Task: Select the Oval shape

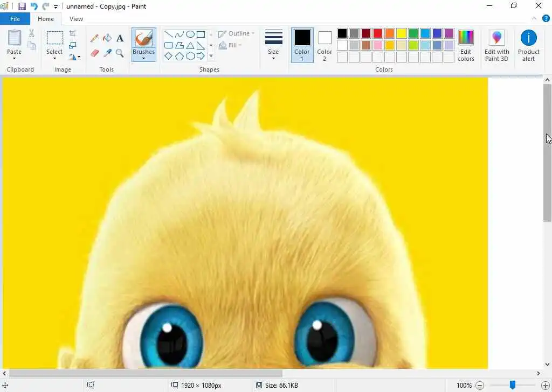Action: [x=190, y=34]
